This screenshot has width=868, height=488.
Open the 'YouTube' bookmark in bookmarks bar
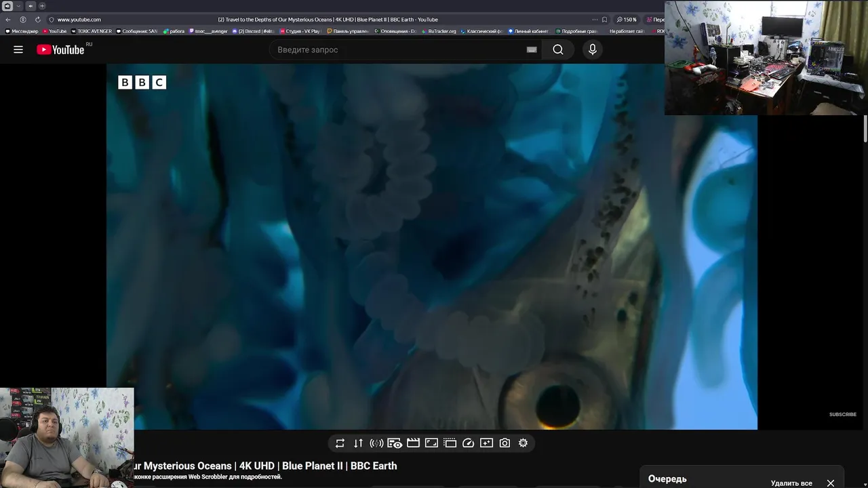click(x=55, y=31)
